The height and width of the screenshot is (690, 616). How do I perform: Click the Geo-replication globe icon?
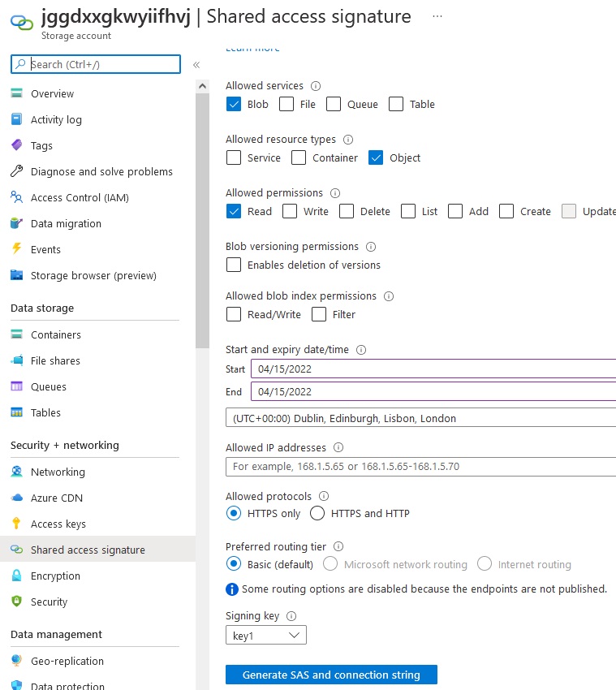click(16, 661)
